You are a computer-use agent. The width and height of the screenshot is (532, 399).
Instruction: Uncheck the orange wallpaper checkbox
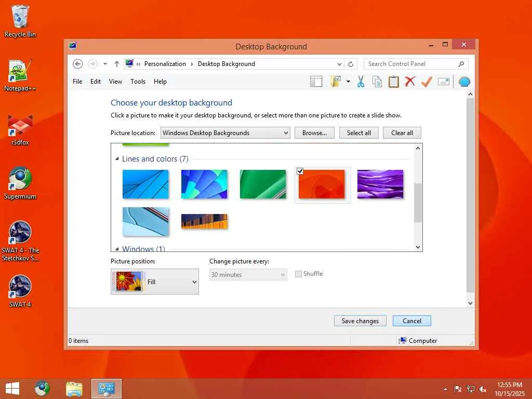[300, 171]
